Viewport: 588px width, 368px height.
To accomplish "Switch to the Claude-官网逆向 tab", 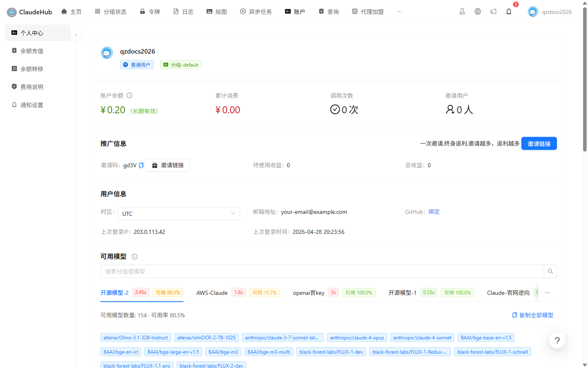I will pyautogui.click(x=508, y=293).
